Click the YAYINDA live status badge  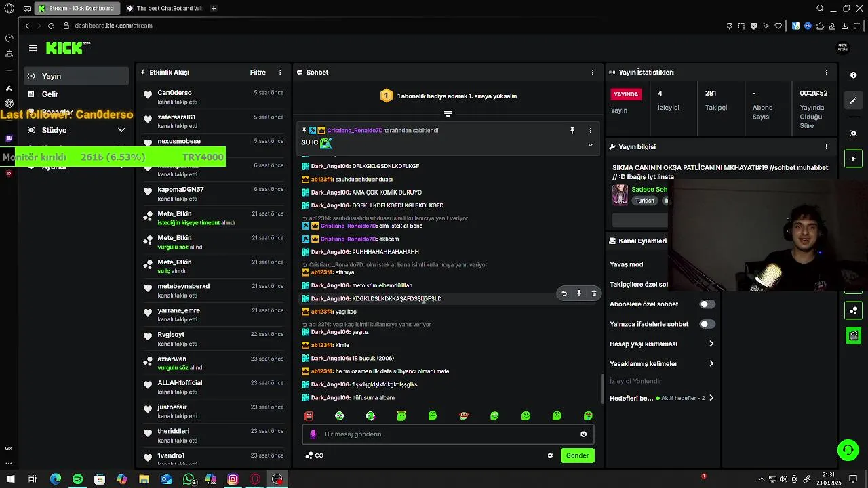626,94
